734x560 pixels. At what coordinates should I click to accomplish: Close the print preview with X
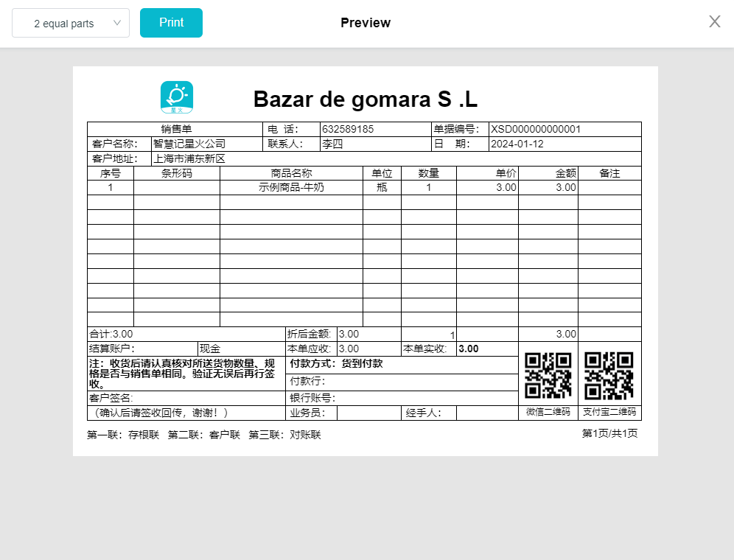(x=714, y=22)
